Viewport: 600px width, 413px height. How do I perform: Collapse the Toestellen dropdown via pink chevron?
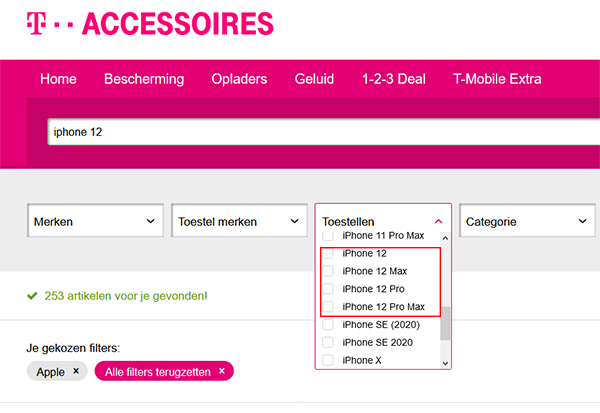click(439, 221)
